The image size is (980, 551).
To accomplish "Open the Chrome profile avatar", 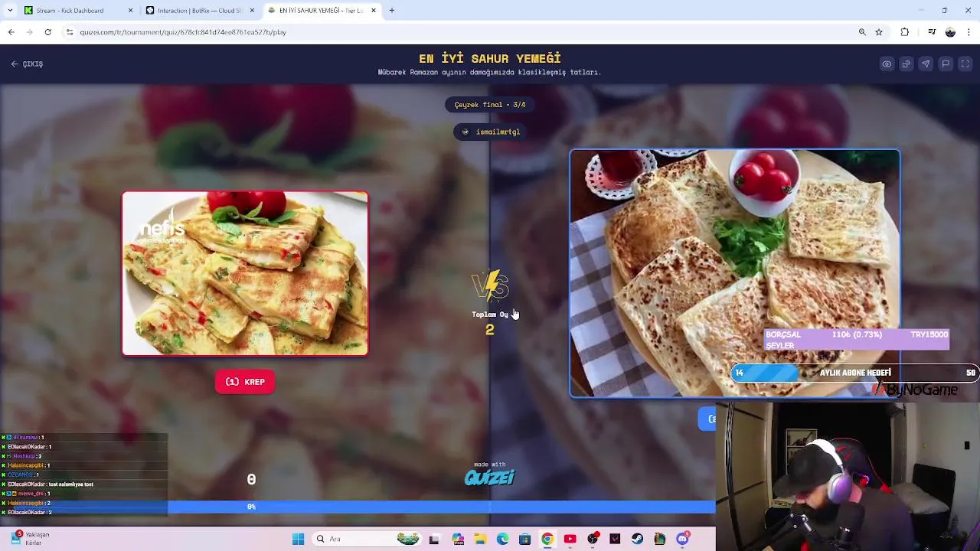I will 950,32.
